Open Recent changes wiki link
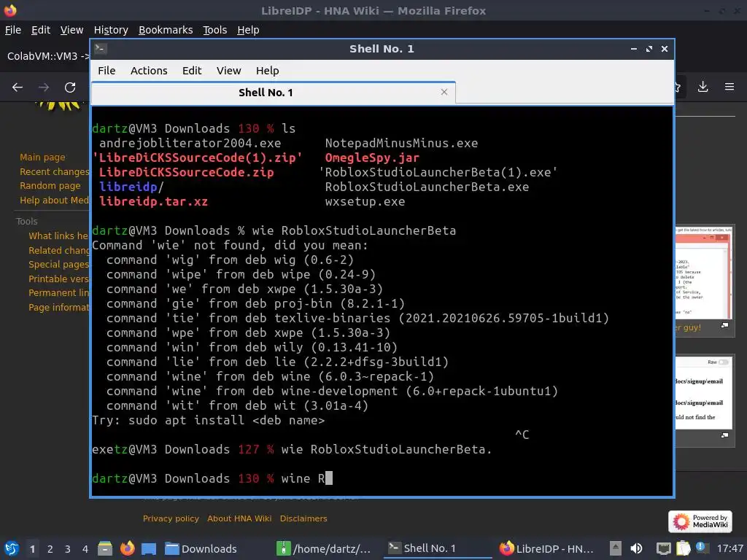Screen dimensions: 747x560 pyautogui.click(x=54, y=171)
